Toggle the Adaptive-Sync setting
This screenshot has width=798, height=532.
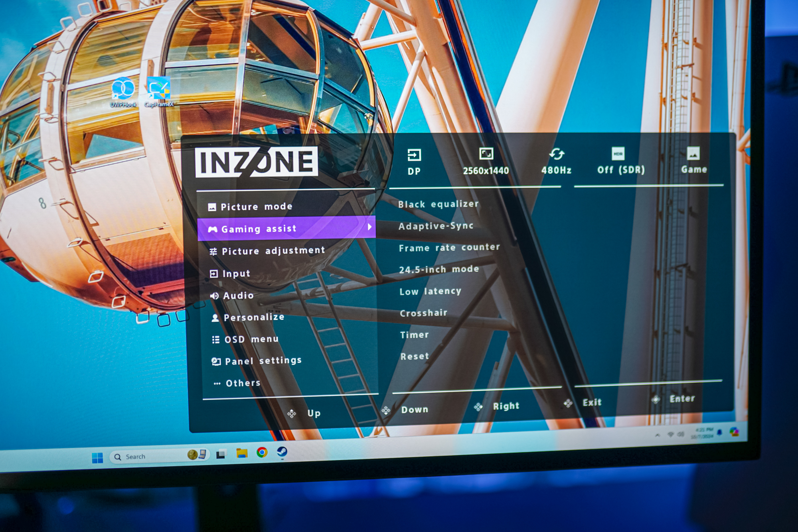[x=437, y=226]
